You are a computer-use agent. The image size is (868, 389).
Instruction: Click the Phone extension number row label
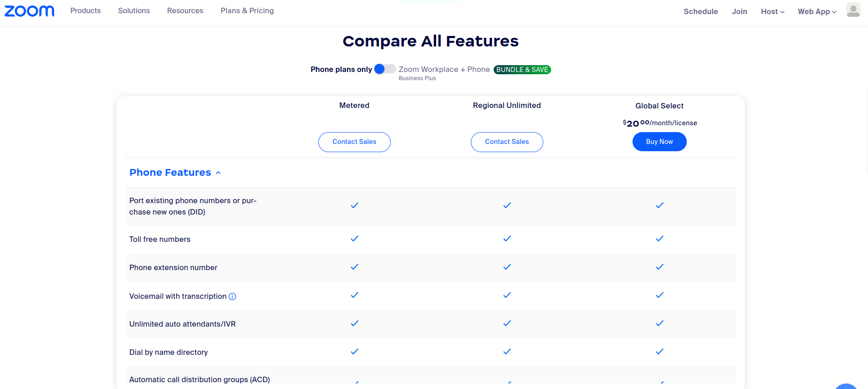pyautogui.click(x=173, y=267)
